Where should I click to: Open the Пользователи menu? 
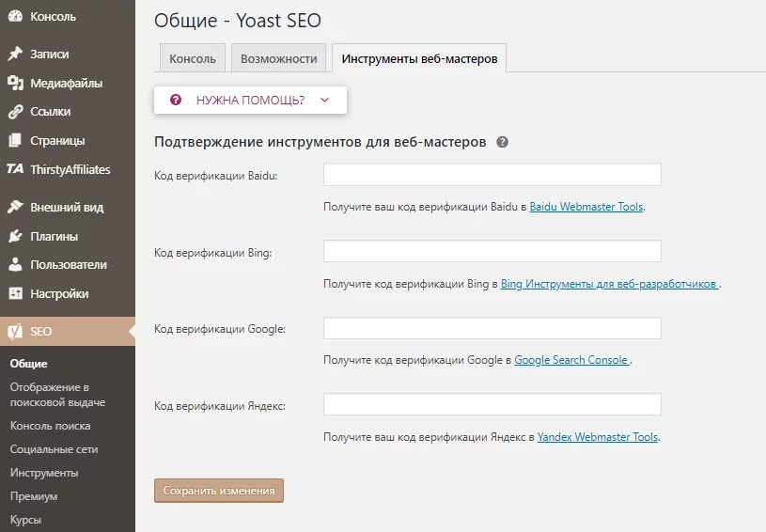[68, 265]
